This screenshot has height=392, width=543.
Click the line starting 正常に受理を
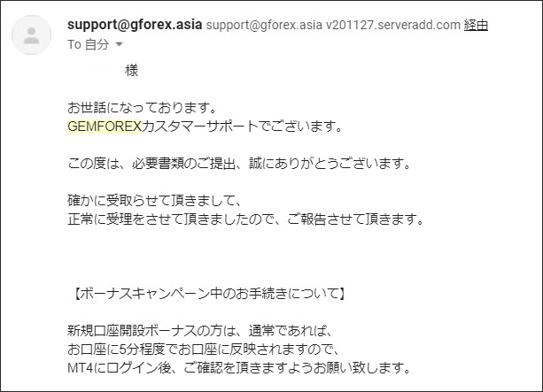(246, 219)
